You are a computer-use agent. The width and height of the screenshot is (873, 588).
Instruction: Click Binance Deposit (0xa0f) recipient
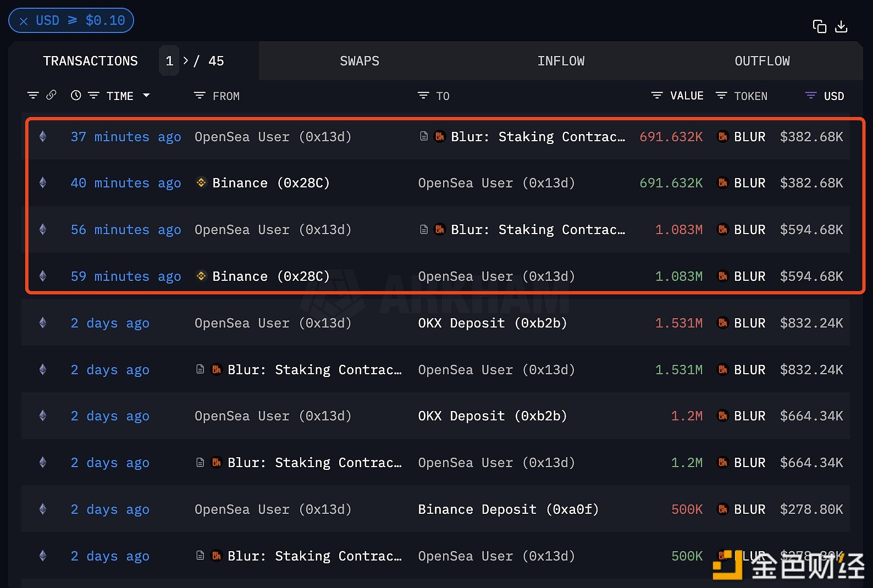point(508,509)
